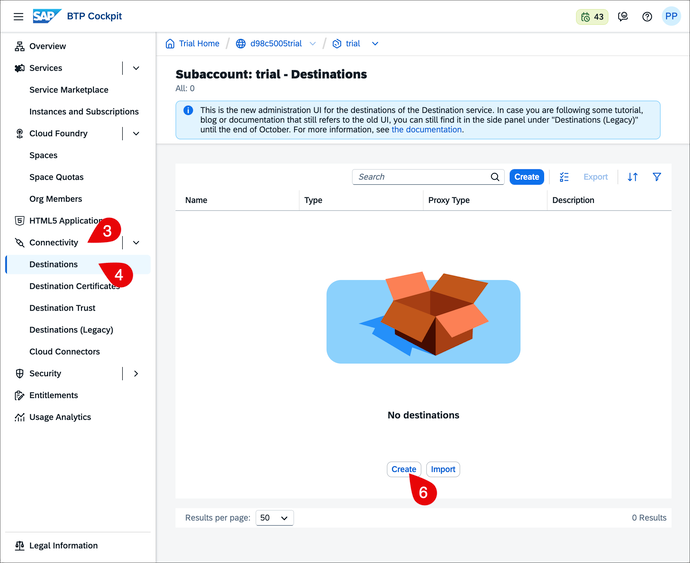Click the Export button
This screenshot has height=563, width=690.
click(595, 177)
